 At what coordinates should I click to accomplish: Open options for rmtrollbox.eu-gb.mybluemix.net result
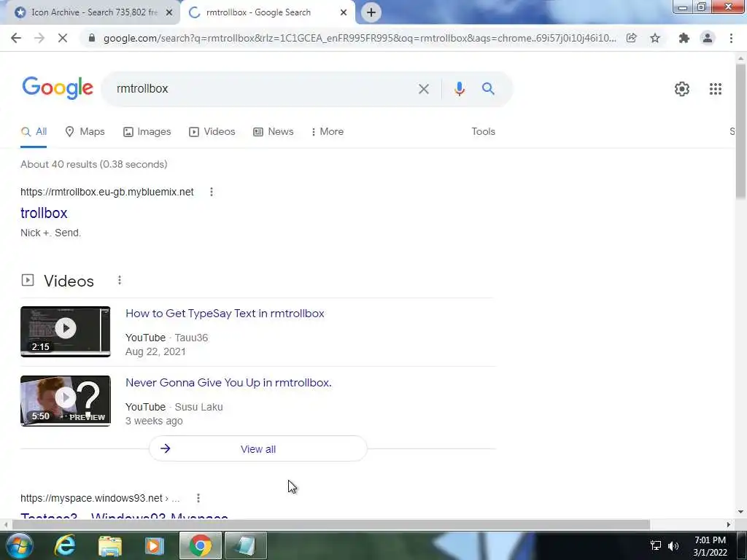coord(212,192)
